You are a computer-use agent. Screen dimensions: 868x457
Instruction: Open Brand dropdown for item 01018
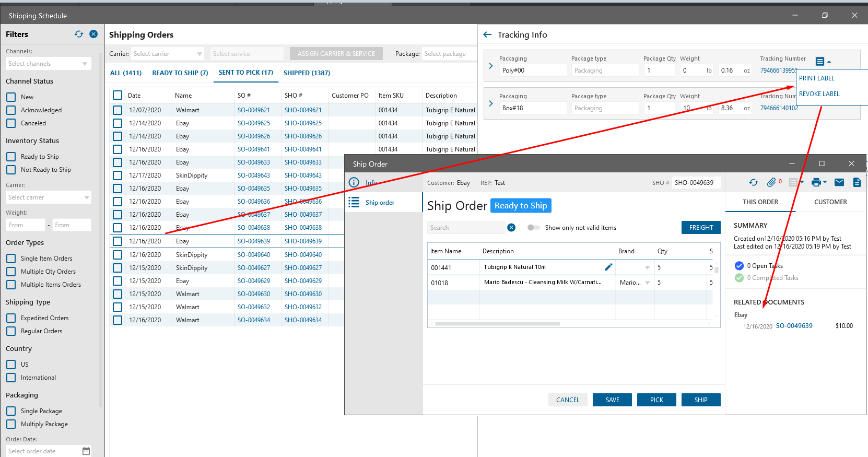coord(648,283)
